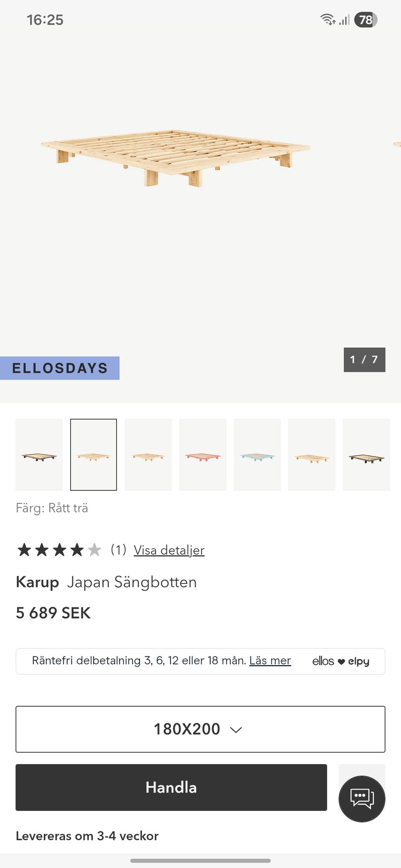Choose the light blue bed frame color
This screenshot has height=868, width=401.
(257, 455)
